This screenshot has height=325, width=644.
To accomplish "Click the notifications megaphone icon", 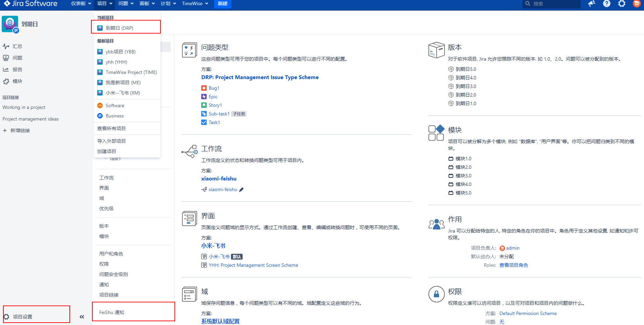I will 591,4.
